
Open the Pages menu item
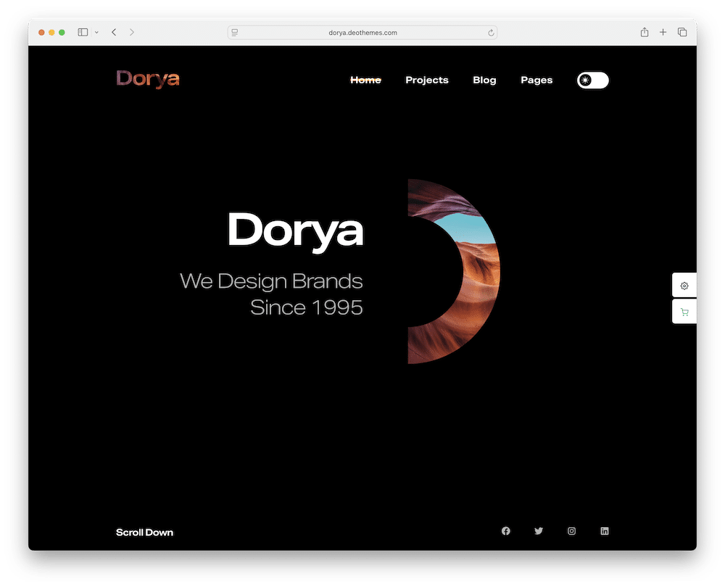tap(536, 80)
